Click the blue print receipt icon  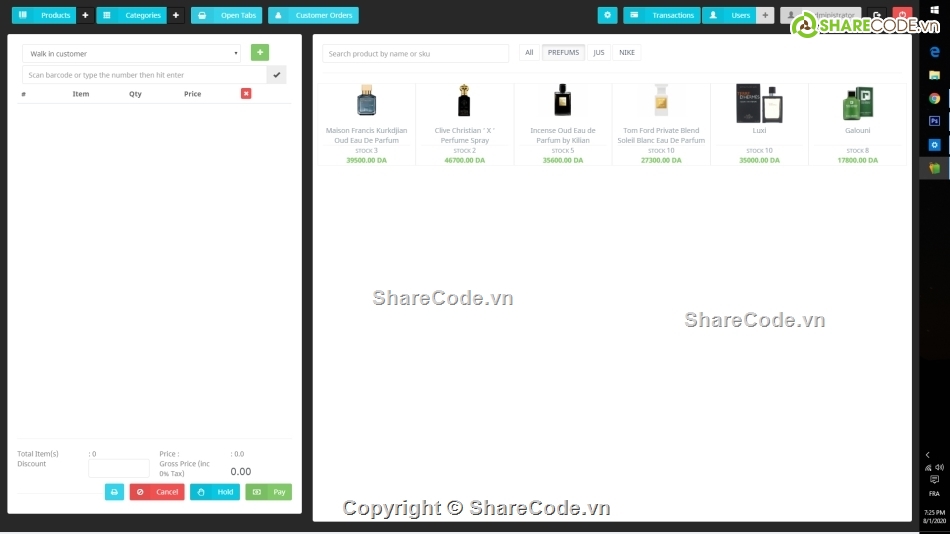tap(114, 492)
